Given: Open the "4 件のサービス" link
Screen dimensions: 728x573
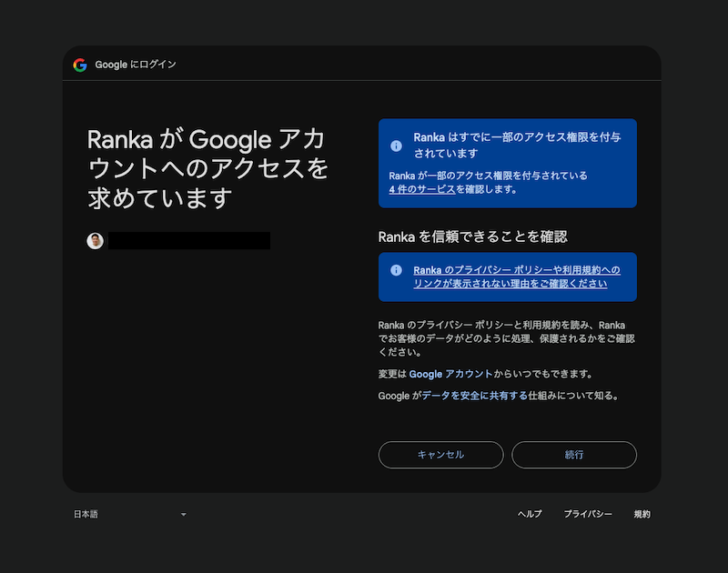Looking at the screenshot, I should [422, 189].
